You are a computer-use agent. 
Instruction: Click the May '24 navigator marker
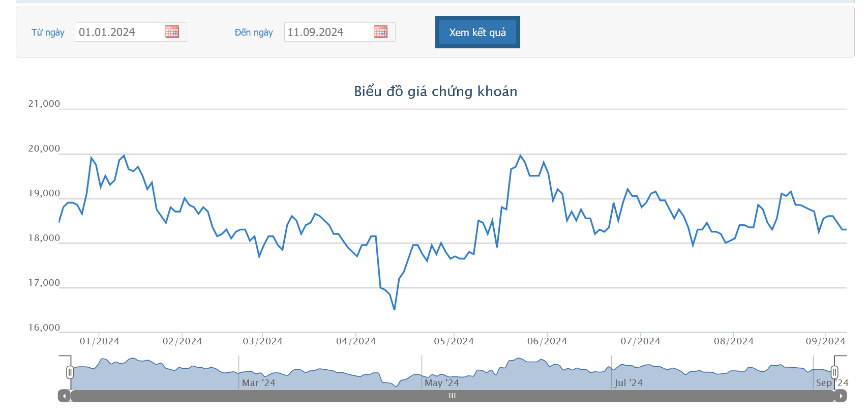(442, 383)
